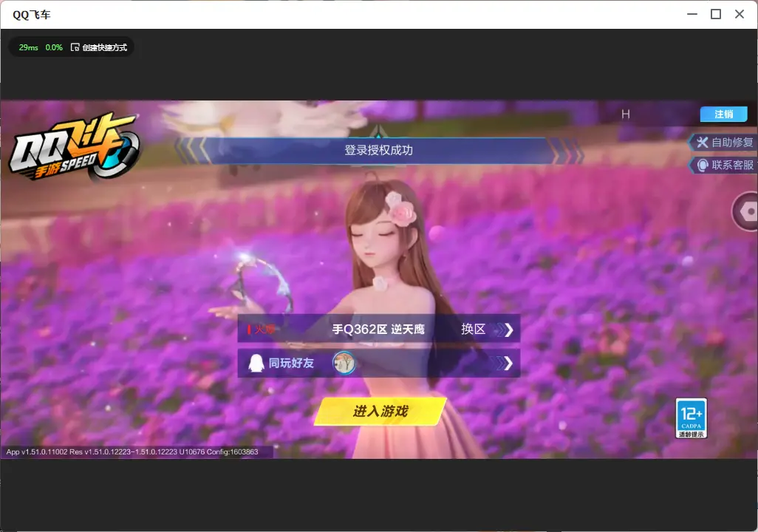Minimize the QQ飞车 window
The width and height of the screenshot is (758, 532).
click(x=692, y=14)
